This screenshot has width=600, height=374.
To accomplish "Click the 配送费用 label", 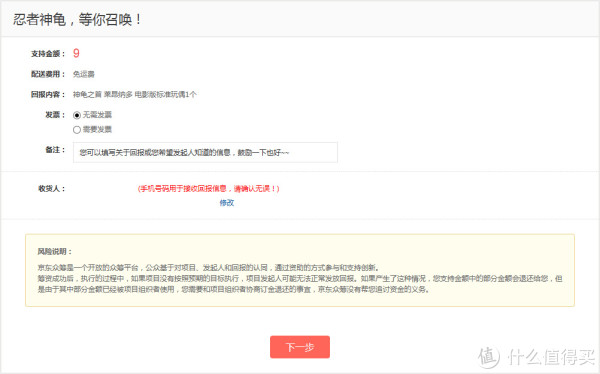I will [x=48, y=74].
